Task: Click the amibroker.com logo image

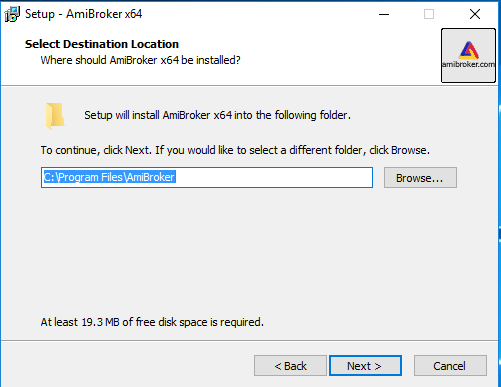Action: 468,55
